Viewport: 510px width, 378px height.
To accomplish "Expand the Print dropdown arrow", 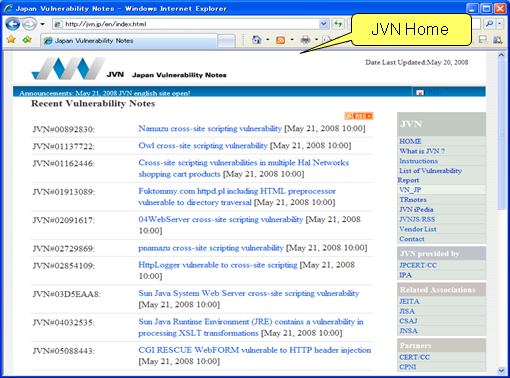I will (x=316, y=40).
